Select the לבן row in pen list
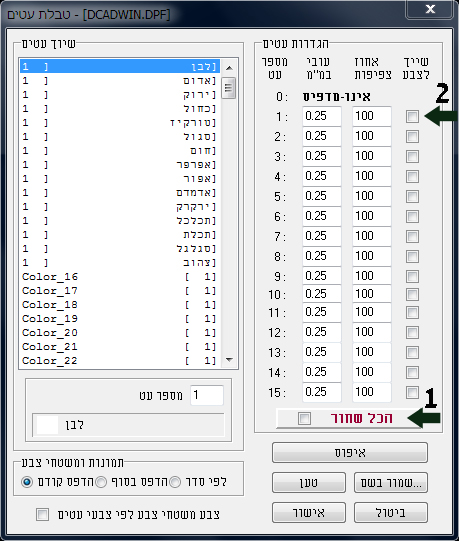Screen dimensions: 459x541 pos(120,66)
